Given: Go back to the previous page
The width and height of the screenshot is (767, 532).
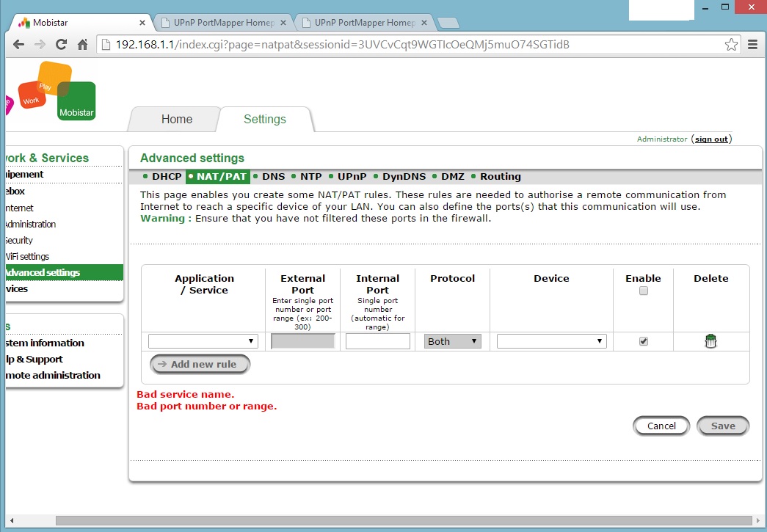Looking at the screenshot, I should [x=18, y=45].
